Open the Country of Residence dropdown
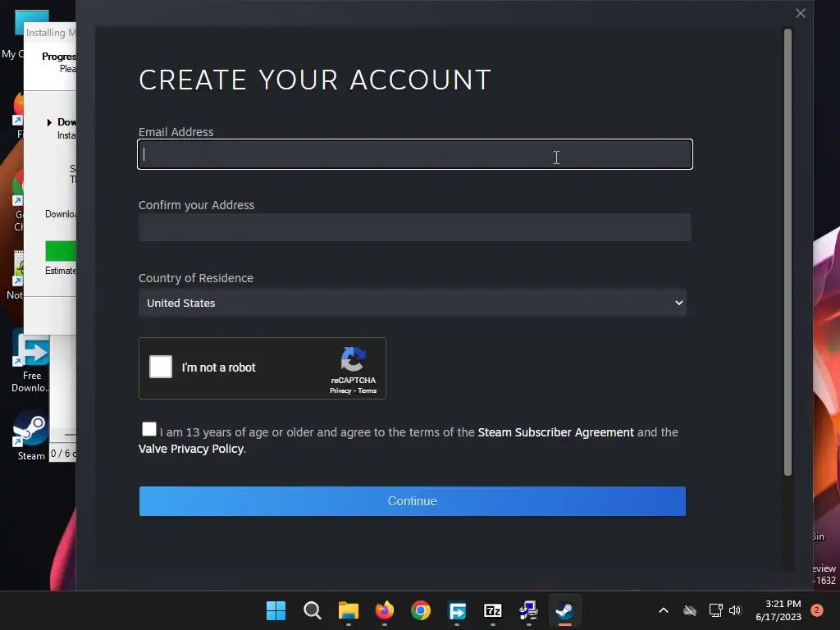Viewport: 840px width, 630px height. (413, 303)
